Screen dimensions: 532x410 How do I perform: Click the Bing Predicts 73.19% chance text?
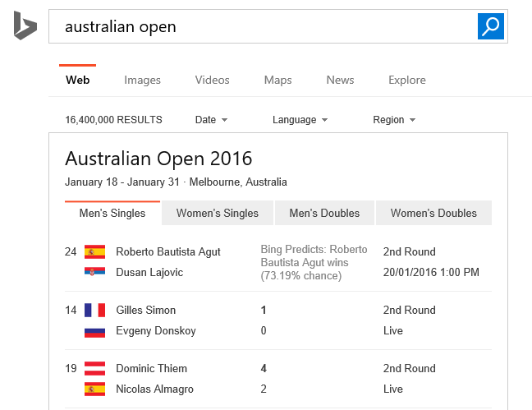click(x=314, y=262)
